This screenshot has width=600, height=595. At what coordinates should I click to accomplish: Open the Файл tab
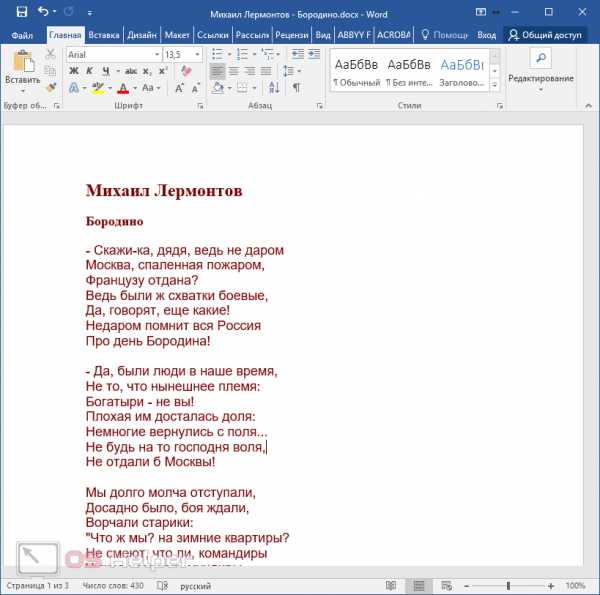(22, 35)
